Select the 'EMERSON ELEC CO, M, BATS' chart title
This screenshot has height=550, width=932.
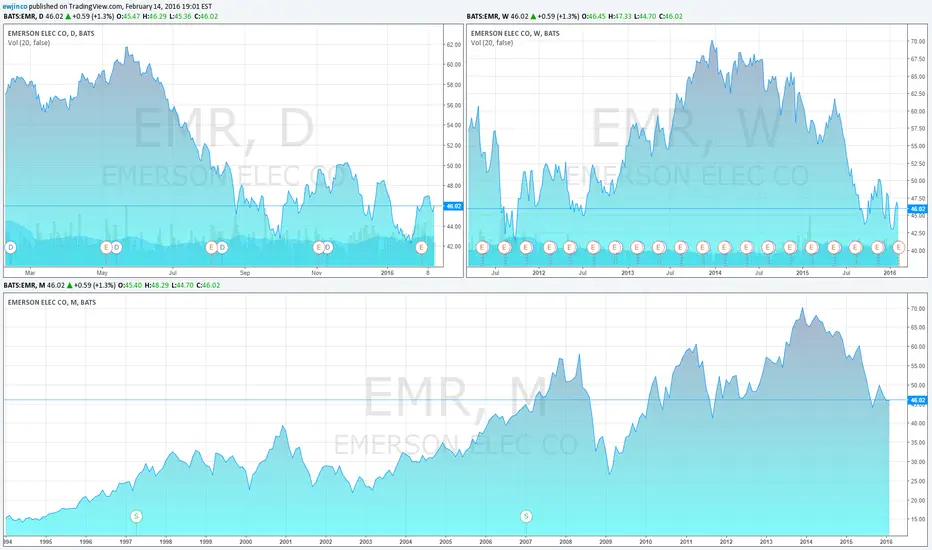tap(52, 302)
